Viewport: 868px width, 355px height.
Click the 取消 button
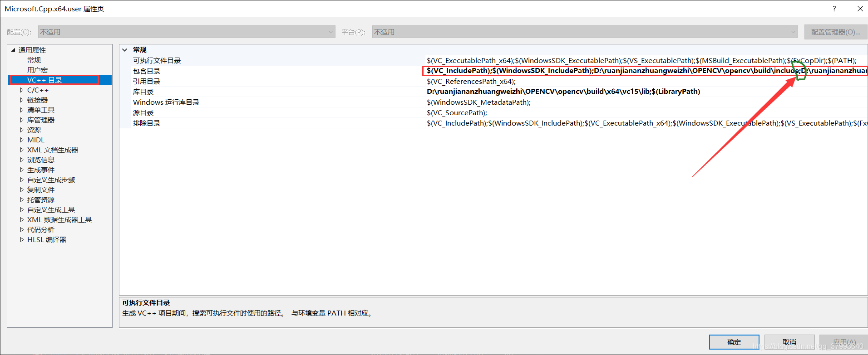point(789,342)
